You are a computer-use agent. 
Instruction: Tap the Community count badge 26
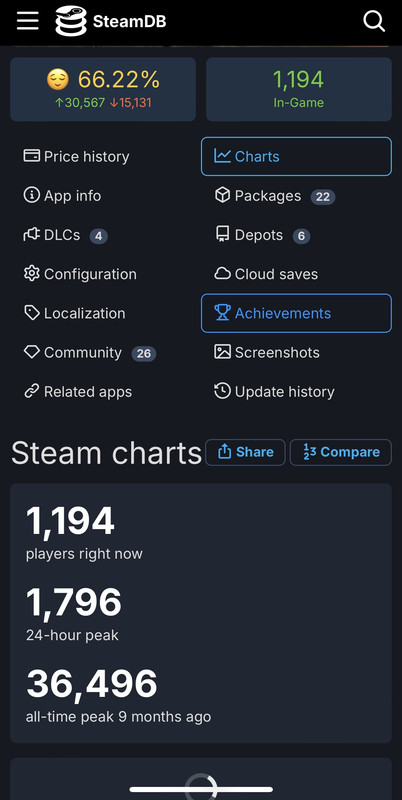144,353
